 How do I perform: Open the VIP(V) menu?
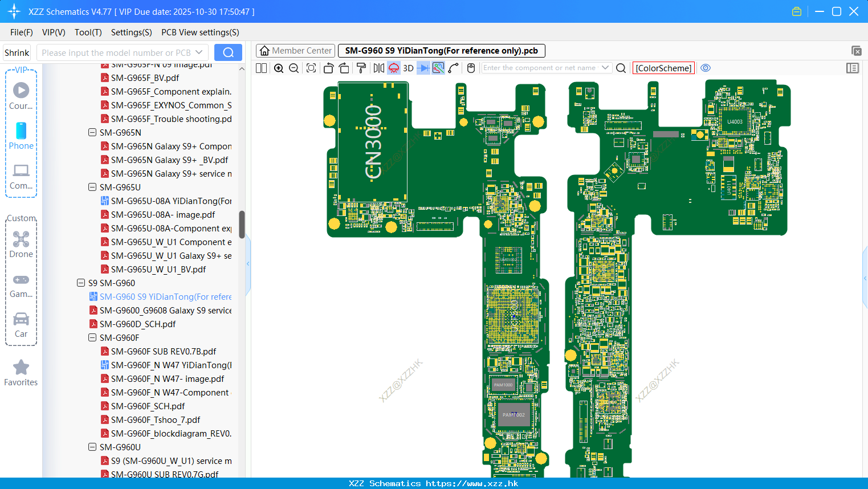click(54, 32)
